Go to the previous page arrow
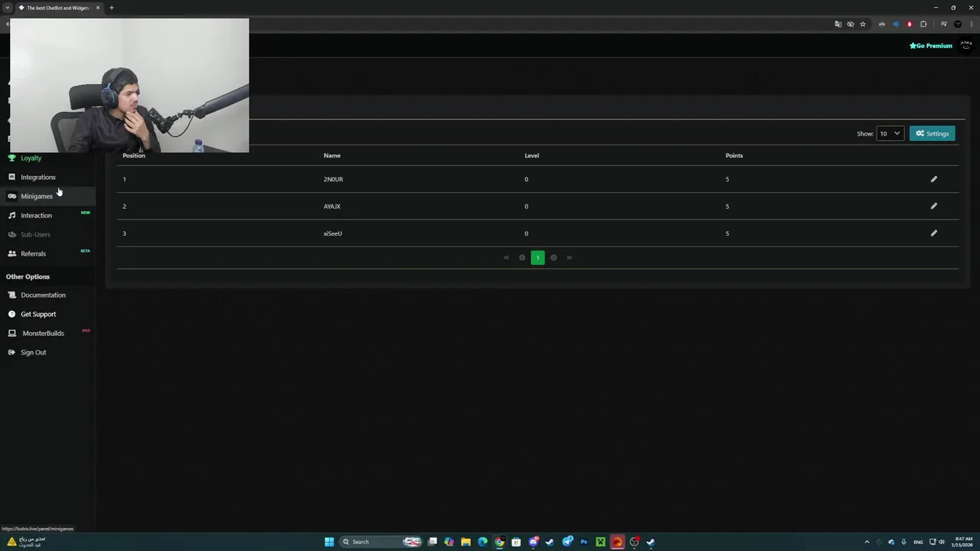 click(522, 258)
